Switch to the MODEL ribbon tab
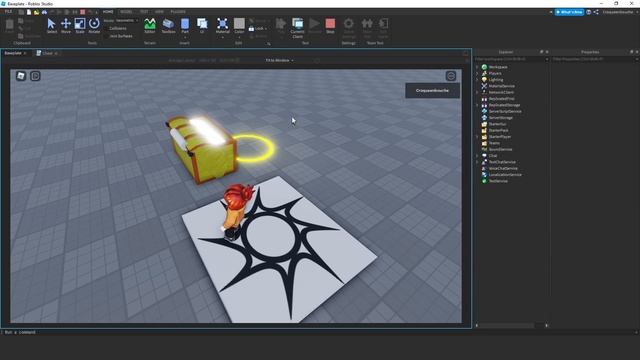 tap(126, 12)
